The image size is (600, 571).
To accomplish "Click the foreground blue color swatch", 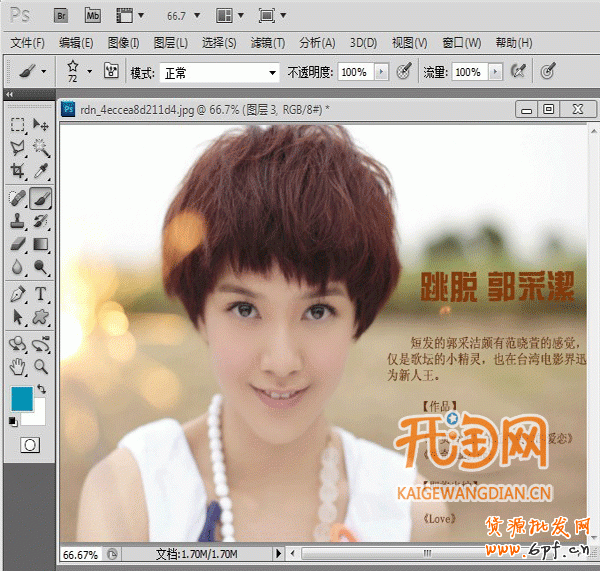I will click(21, 398).
